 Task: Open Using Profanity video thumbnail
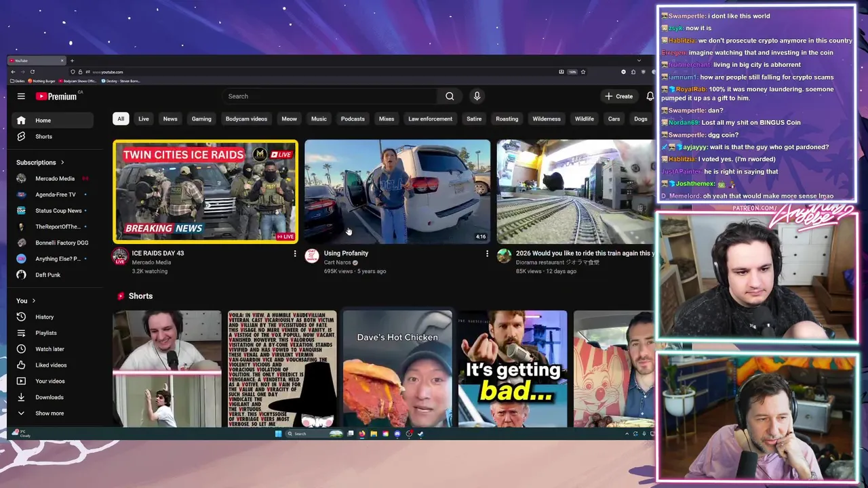(397, 191)
